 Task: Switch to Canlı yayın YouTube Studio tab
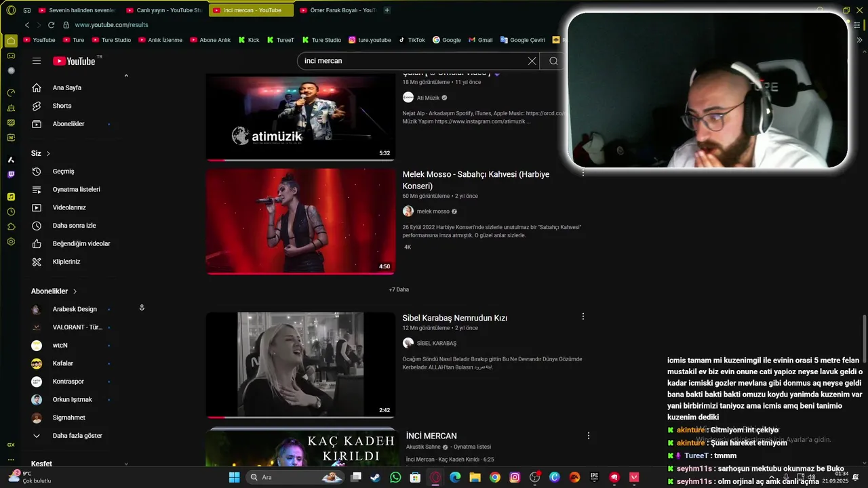[163, 10]
